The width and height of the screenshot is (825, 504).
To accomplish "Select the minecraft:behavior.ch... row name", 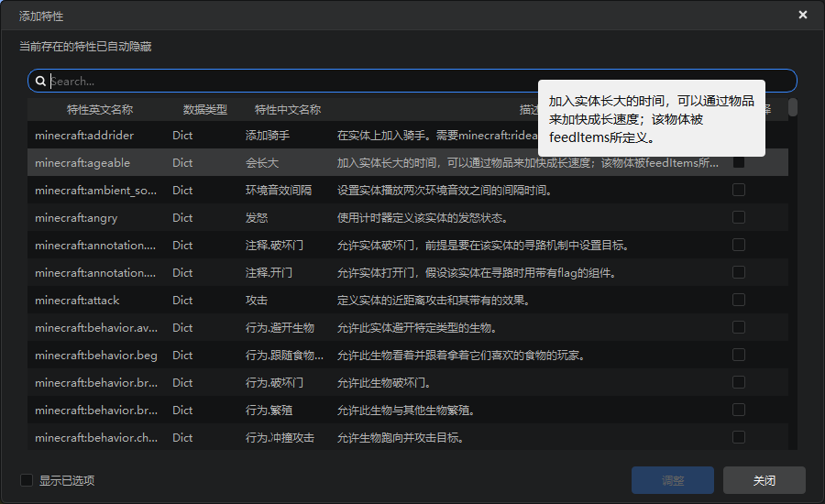I will 96,437.
